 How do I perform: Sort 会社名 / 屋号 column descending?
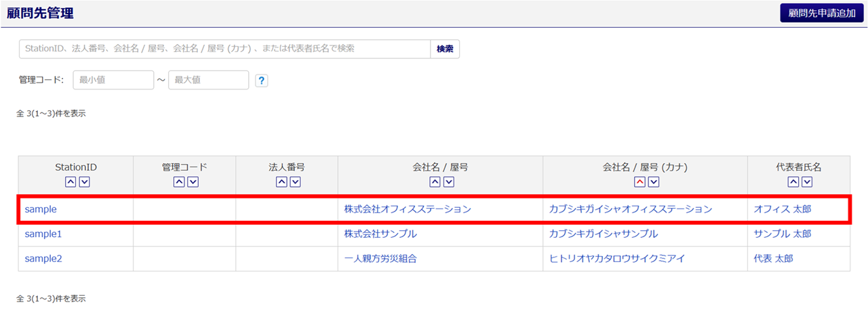tap(449, 182)
